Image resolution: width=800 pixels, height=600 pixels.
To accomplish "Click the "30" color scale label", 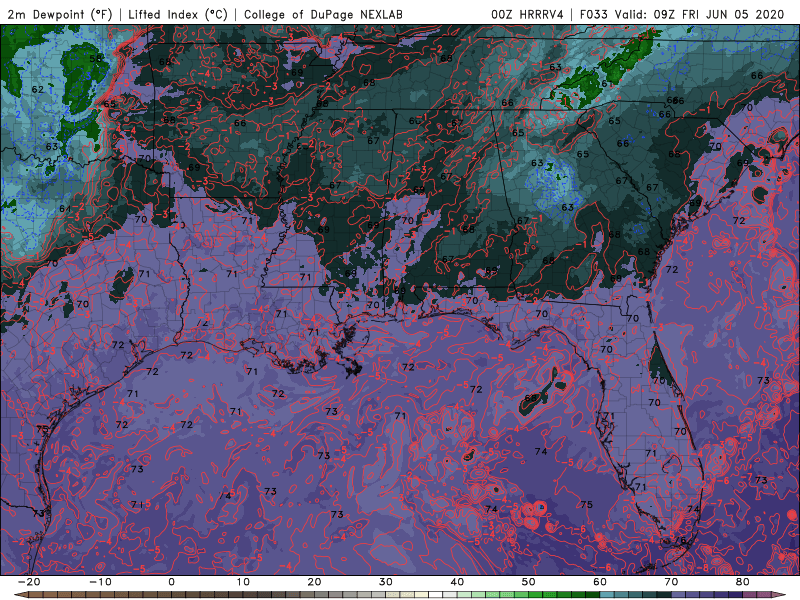I will [386, 582].
